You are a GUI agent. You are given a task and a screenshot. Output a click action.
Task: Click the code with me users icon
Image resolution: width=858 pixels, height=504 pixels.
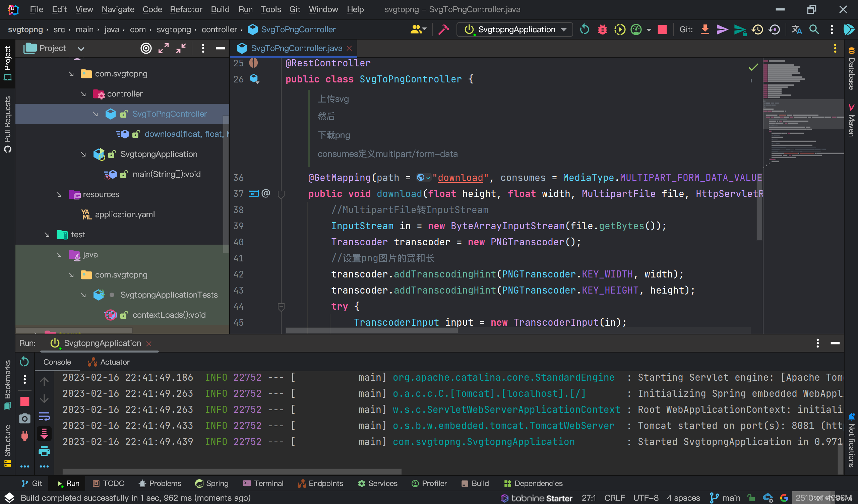tap(418, 29)
